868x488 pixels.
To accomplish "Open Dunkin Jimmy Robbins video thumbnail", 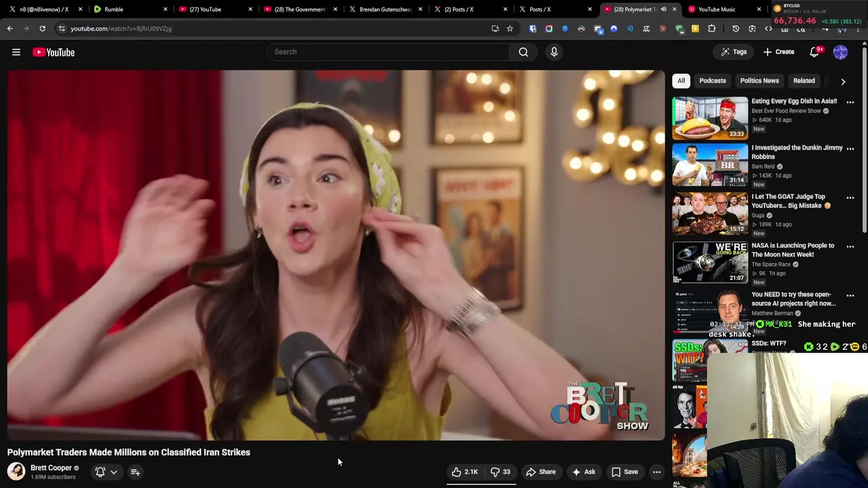I will tap(710, 165).
